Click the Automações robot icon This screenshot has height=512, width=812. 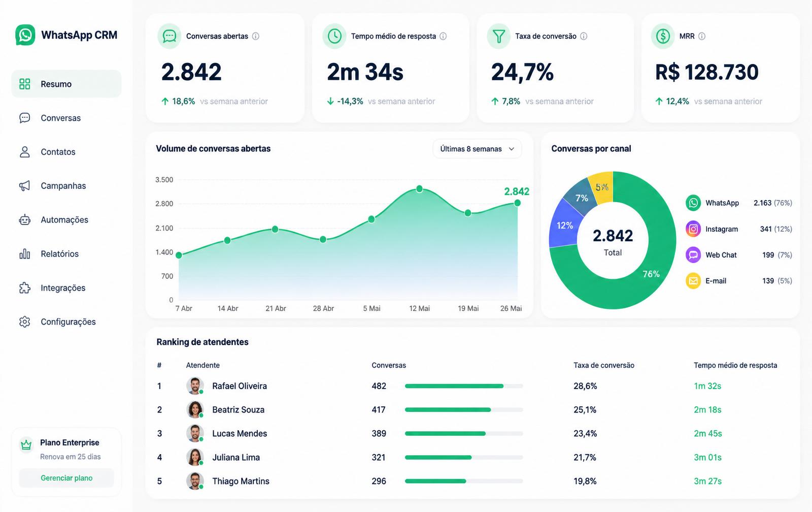click(24, 220)
